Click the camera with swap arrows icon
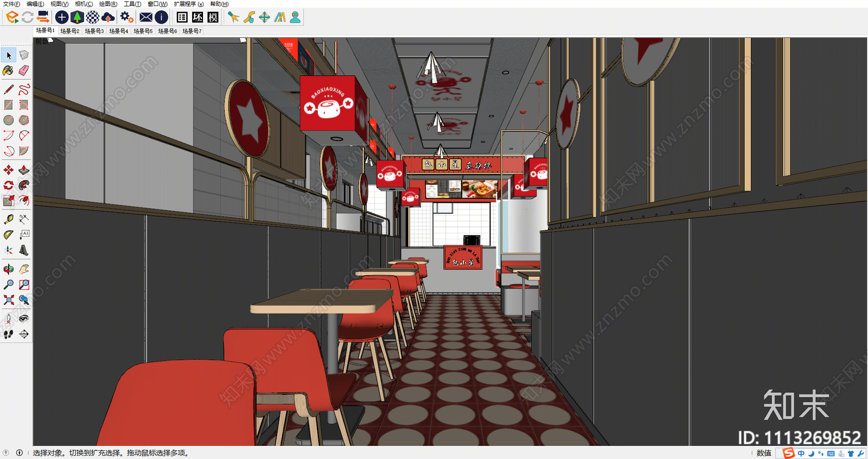Screen dimensions: 868x459 43,17
